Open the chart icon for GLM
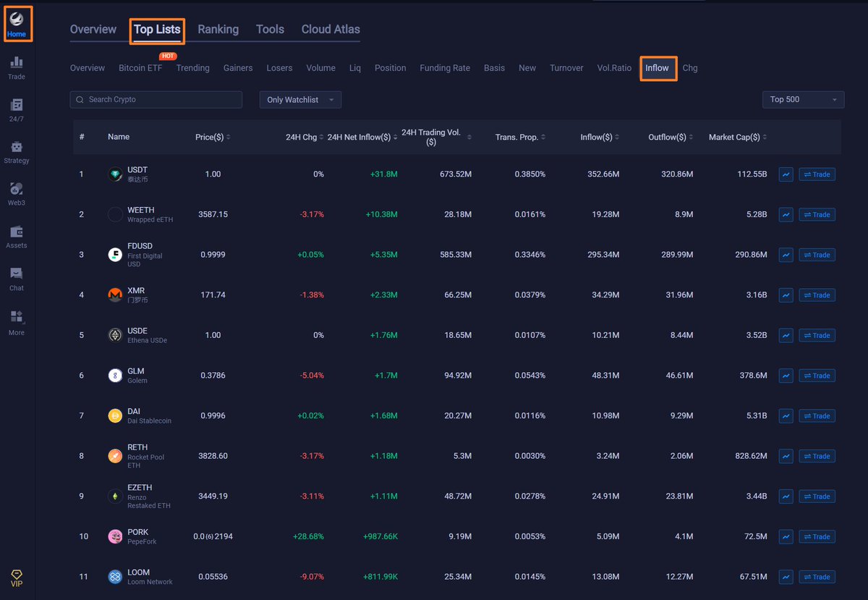This screenshot has width=868, height=600. [786, 376]
